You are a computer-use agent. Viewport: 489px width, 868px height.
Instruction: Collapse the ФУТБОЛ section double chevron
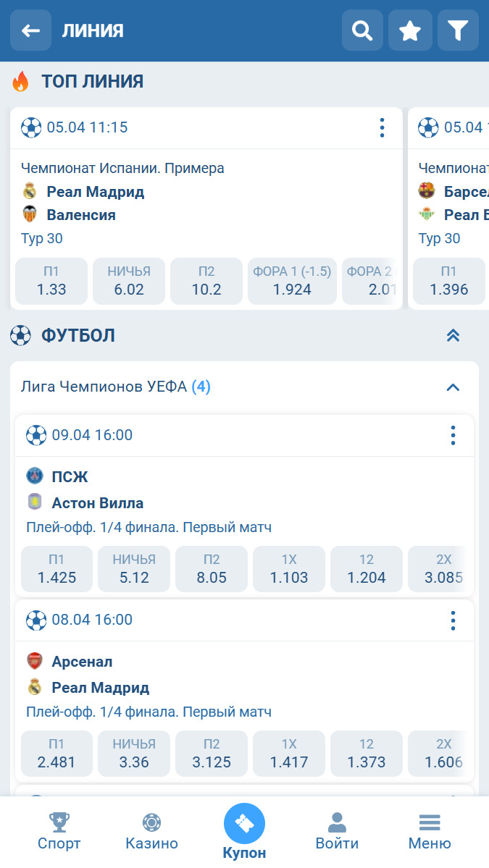[453, 335]
